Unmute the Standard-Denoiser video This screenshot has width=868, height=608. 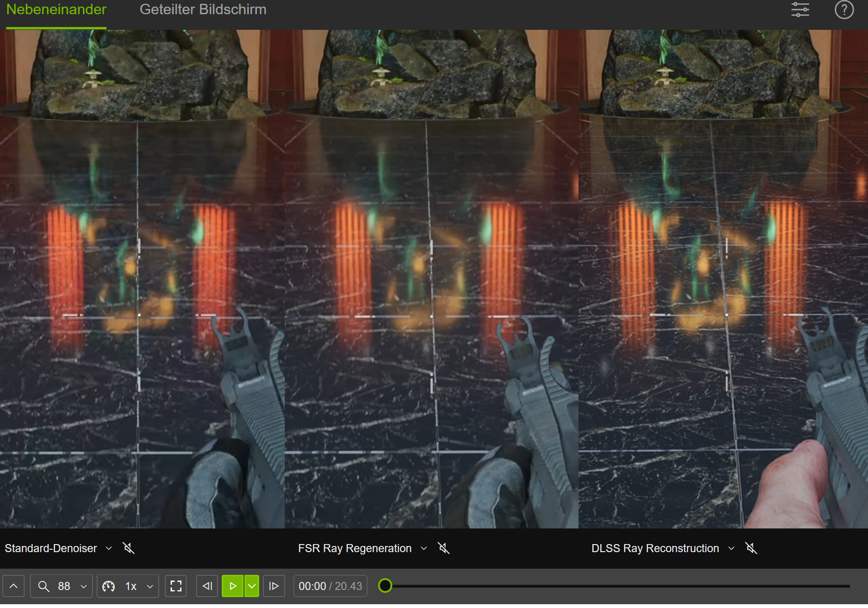coord(129,548)
